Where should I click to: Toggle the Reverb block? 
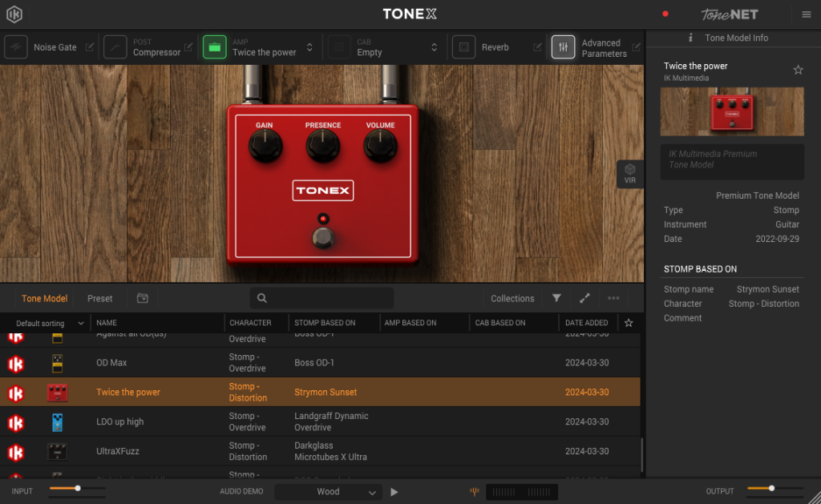(x=464, y=47)
